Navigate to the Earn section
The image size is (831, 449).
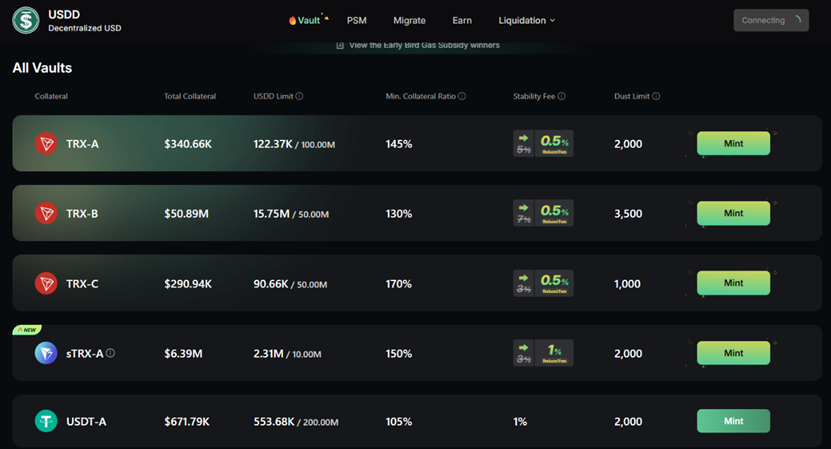(x=462, y=20)
